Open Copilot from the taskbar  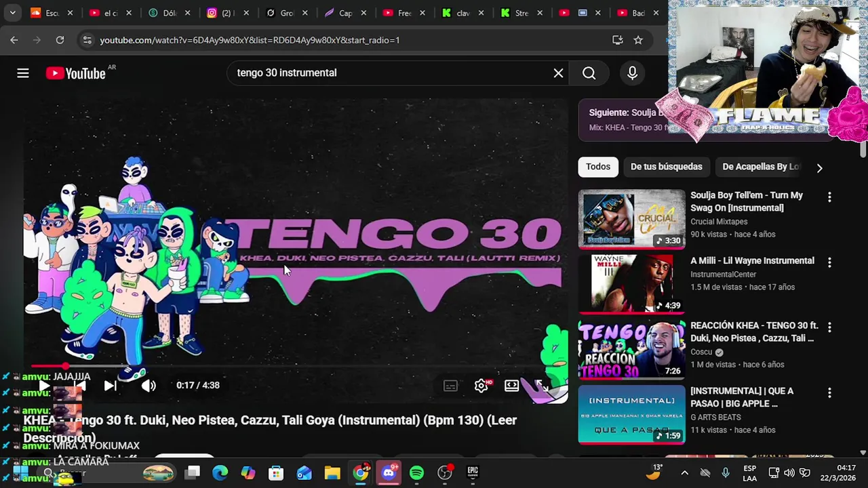point(248,472)
